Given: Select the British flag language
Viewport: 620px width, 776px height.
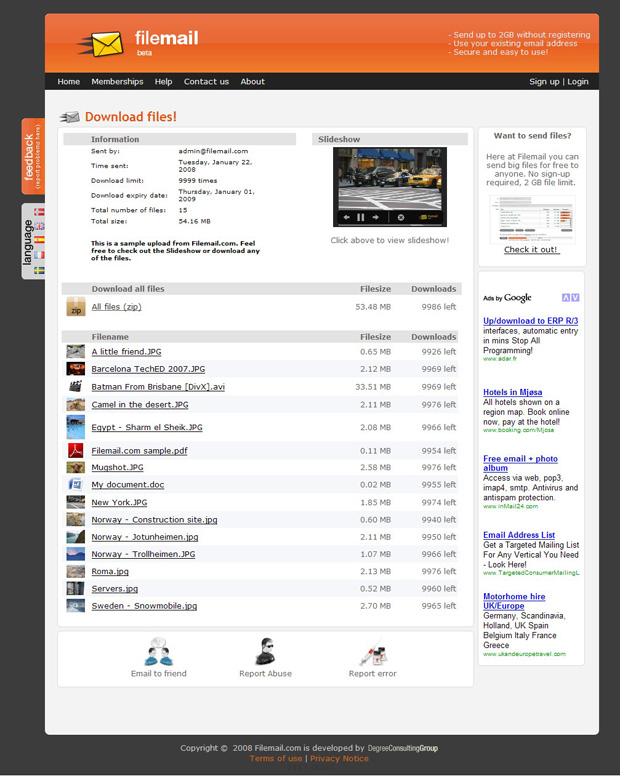Looking at the screenshot, I should pos(39,226).
